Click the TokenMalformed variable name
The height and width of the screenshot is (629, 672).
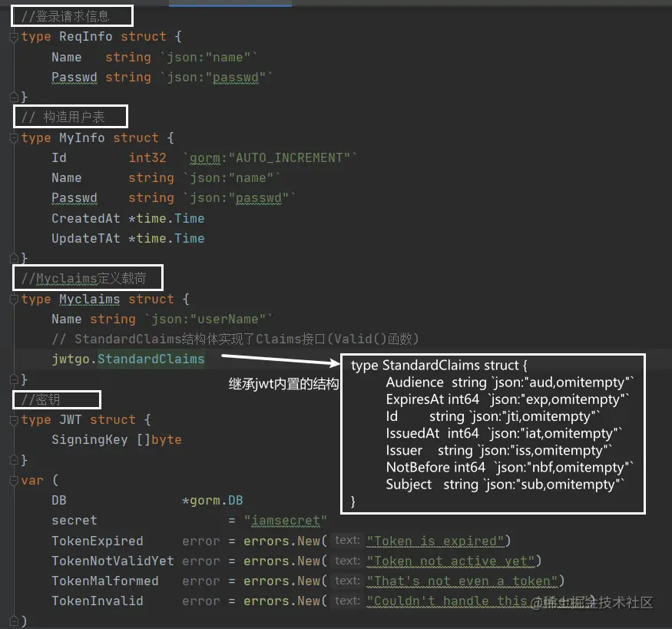pyautogui.click(x=105, y=581)
